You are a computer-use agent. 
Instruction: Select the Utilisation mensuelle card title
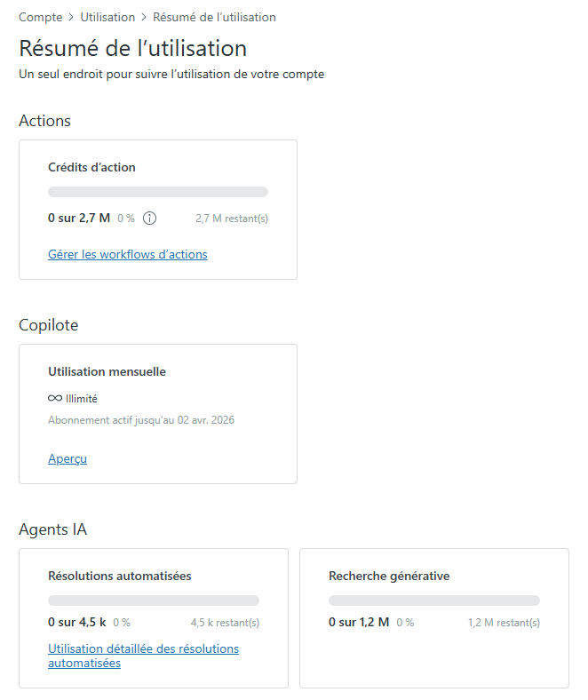107,372
